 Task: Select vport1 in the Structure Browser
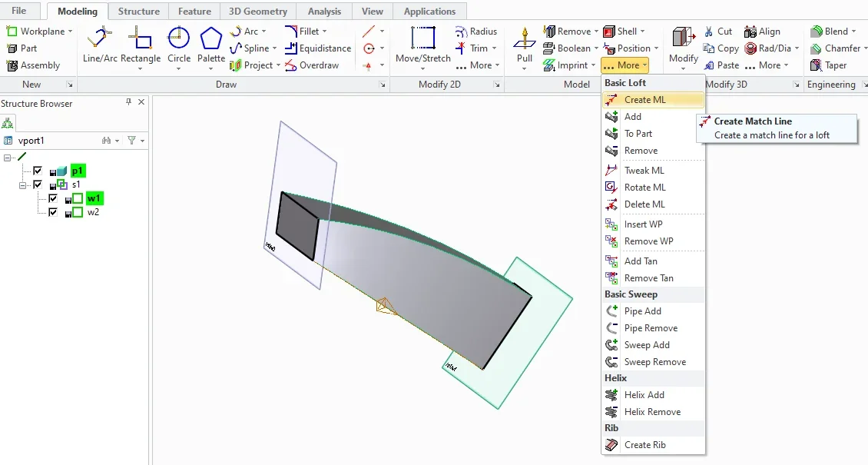[32, 141]
